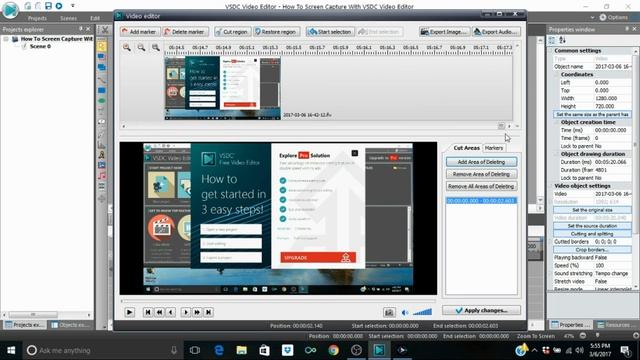Click Restore region in the toolbar
Screen dimensions: 640x360
[276, 31]
